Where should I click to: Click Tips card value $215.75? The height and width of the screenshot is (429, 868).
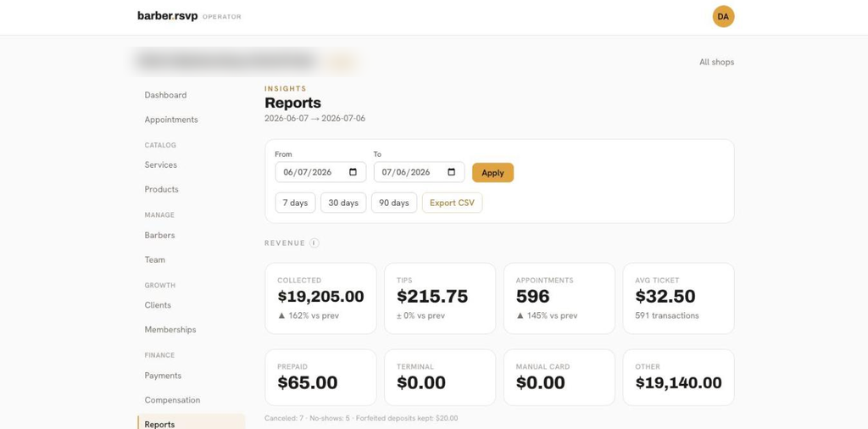tap(432, 296)
